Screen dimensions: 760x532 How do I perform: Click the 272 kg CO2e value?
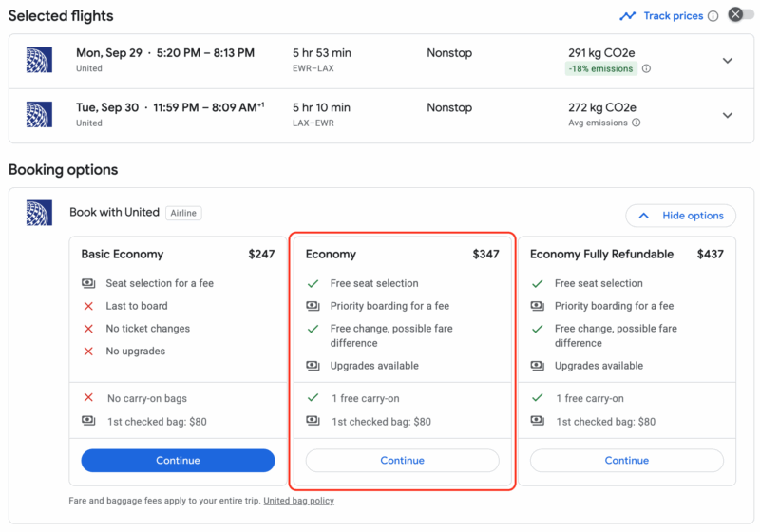pyautogui.click(x=602, y=107)
